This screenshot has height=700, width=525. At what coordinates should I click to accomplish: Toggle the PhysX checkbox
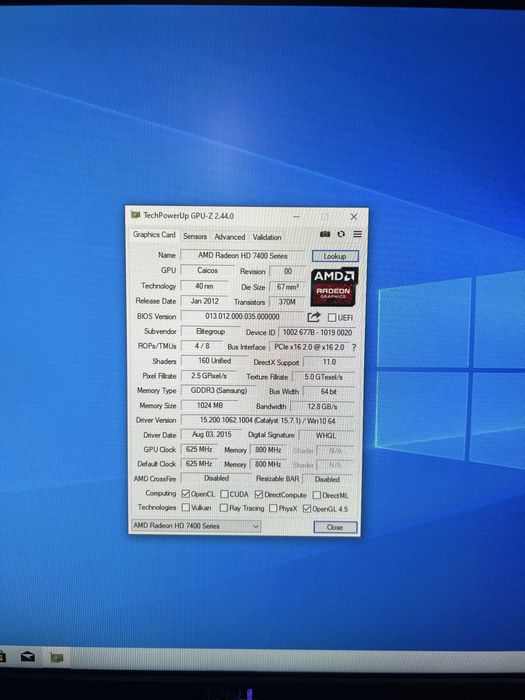[273, 508]
